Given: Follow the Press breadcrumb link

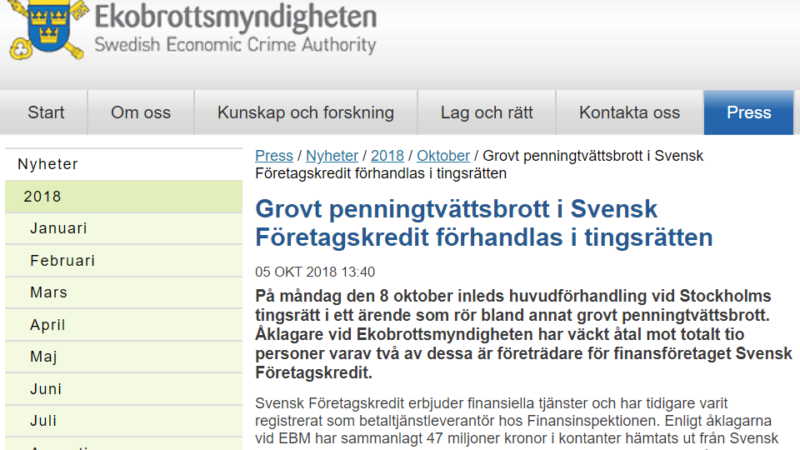Looking at the screenshot, I should point(274,156).
